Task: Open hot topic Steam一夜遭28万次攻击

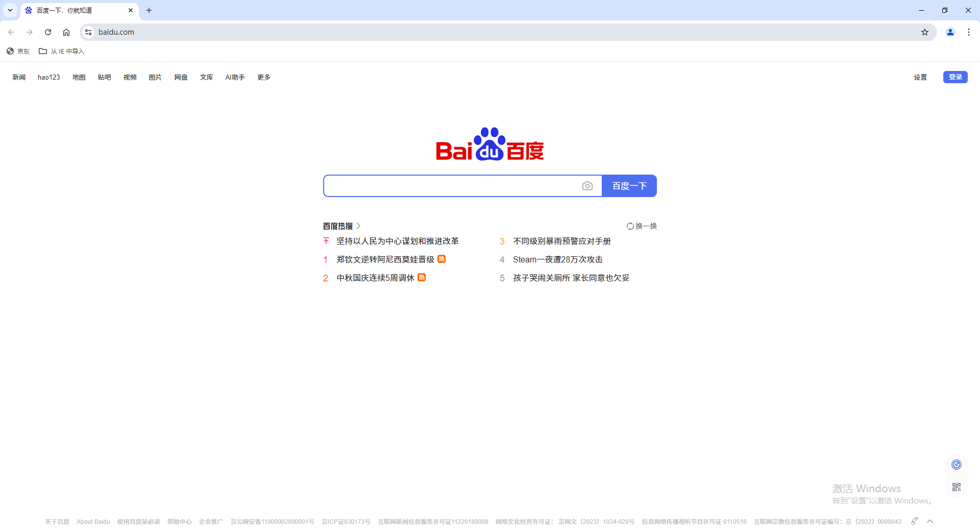Action: (x=558, y=259)
